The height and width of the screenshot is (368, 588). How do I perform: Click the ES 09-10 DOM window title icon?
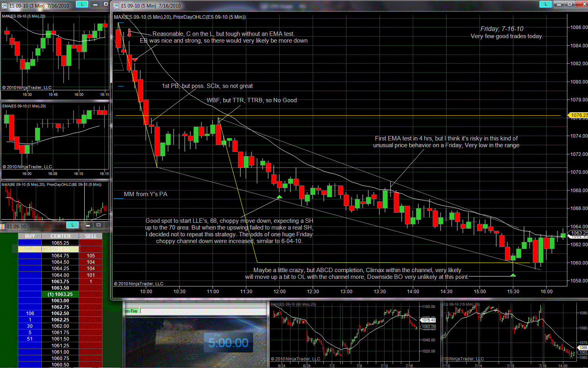coord(3,226)
